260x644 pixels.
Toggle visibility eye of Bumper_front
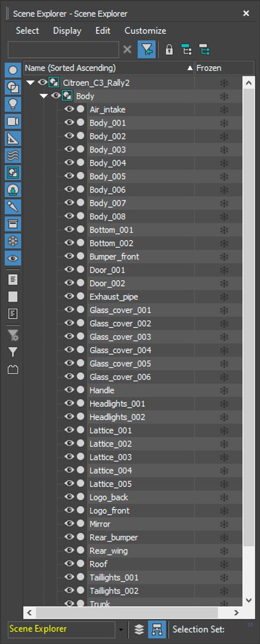pos(69,256)
